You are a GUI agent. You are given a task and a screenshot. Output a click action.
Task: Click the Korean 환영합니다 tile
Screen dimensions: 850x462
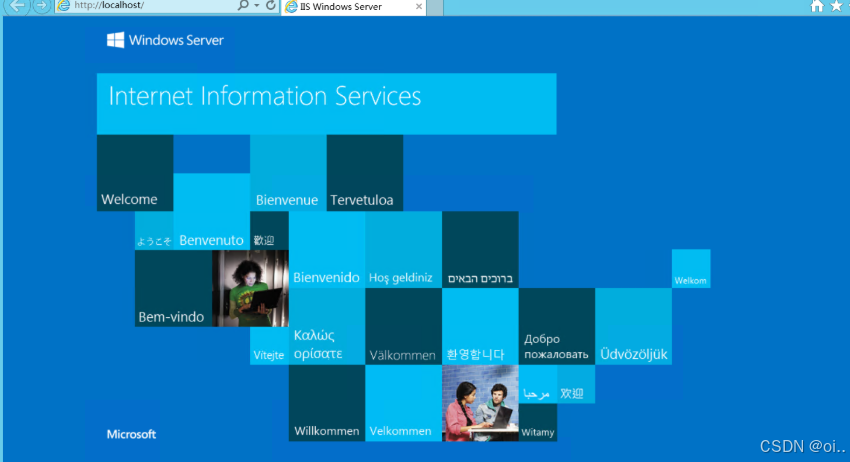(480, 326)
